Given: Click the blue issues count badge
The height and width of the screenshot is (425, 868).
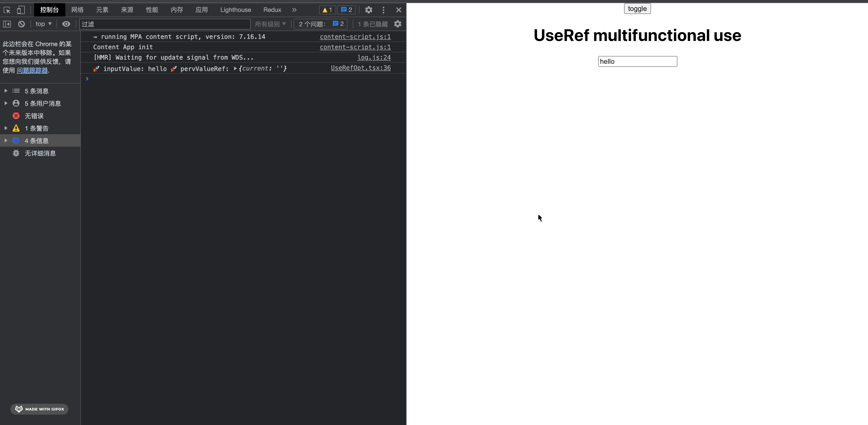Looking at the screenshot, I should point(346,10).
